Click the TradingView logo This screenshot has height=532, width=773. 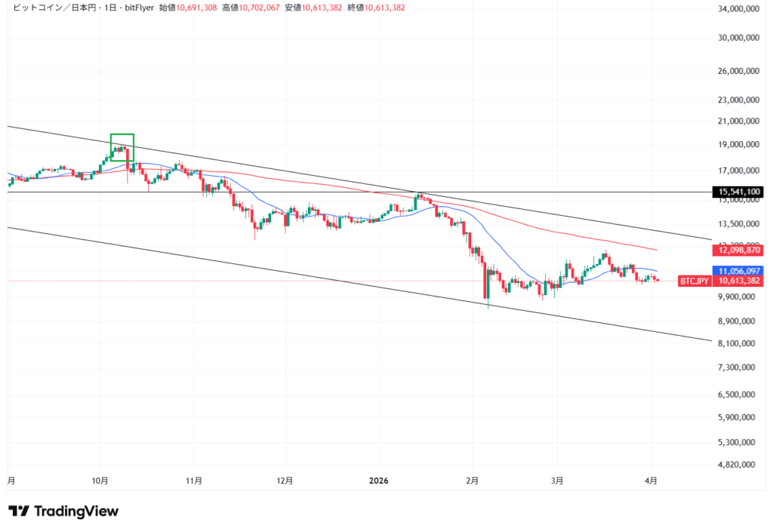(66, 511)
